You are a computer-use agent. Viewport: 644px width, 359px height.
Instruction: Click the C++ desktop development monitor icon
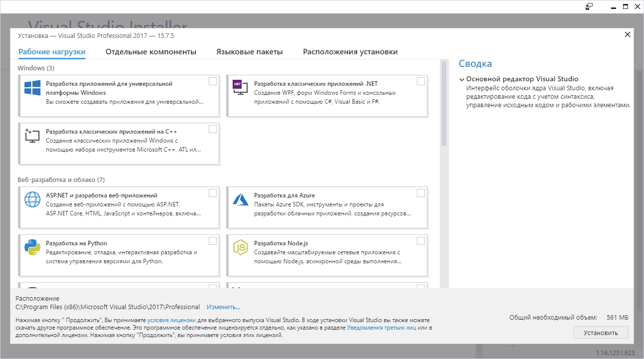pos(32,136)
